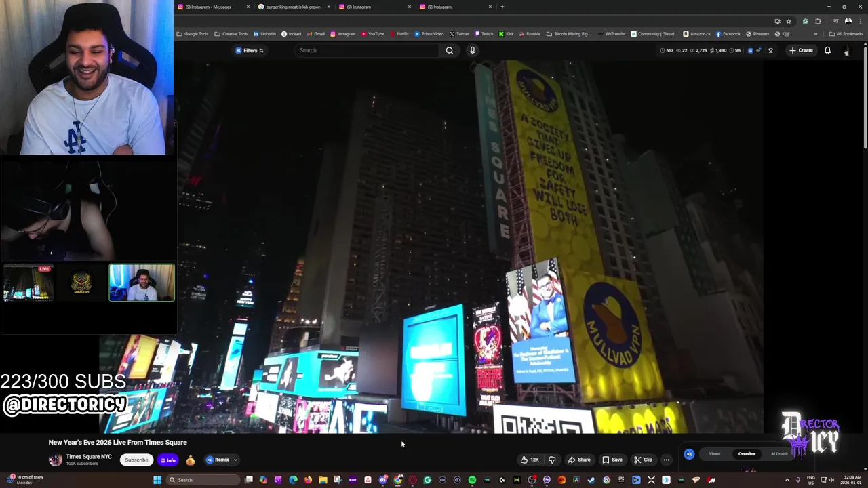Screen dimensions: 868x488
Task: Select the AI Coach tab
Action: 779,454
